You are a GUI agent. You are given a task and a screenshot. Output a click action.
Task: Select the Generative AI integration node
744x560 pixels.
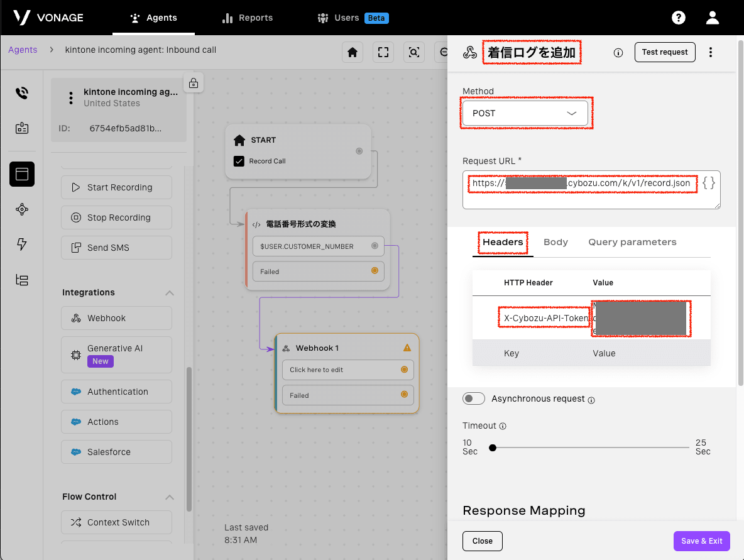pyautogui.click(x=116, y=354)
